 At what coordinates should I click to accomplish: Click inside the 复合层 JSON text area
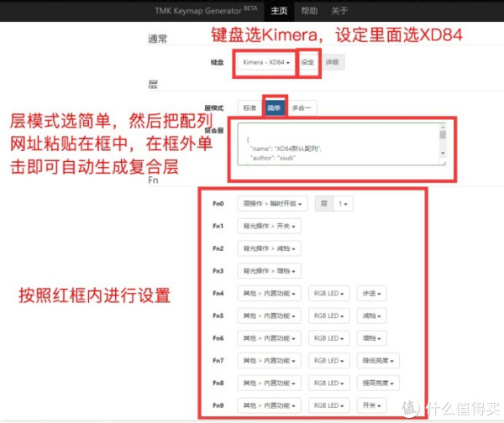click(336, 143)
